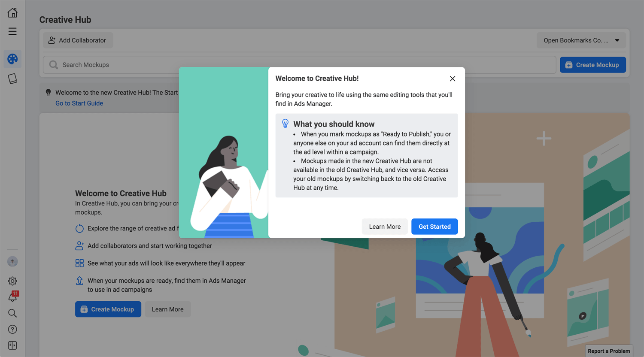Click the What you should know heading
Screen dimensions: 644x357
(x=334, y=124)
